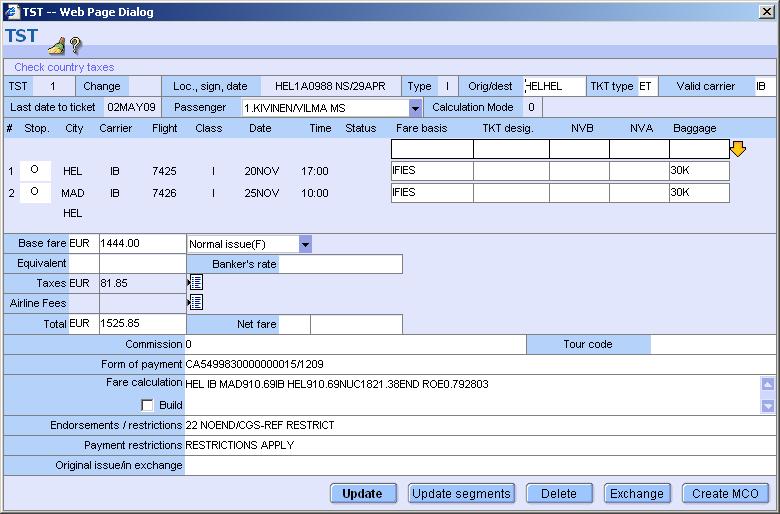This screenshot has width=780, height=514.
Task: Click the top row TKT desig. template field
Action: (511, 149)
